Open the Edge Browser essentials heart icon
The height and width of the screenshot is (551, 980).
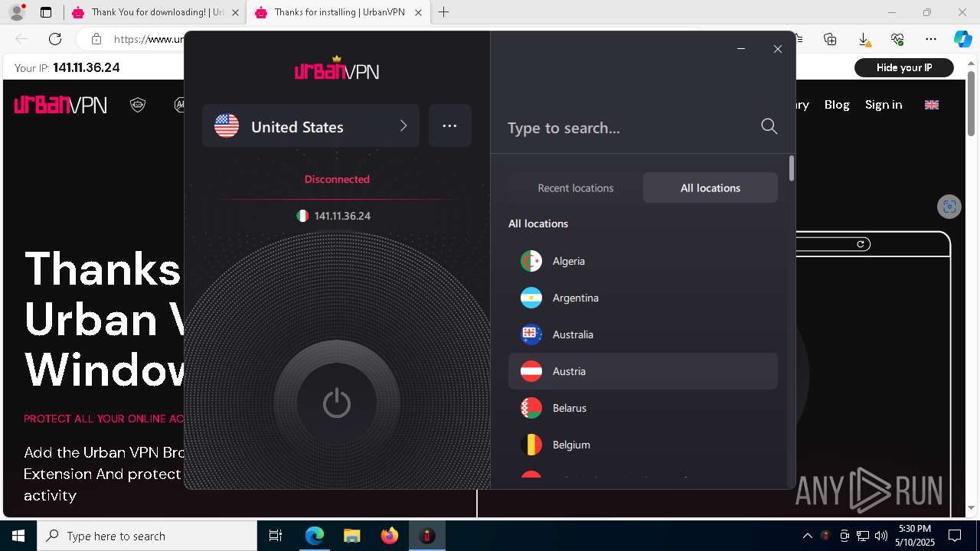tap(897, 39)
